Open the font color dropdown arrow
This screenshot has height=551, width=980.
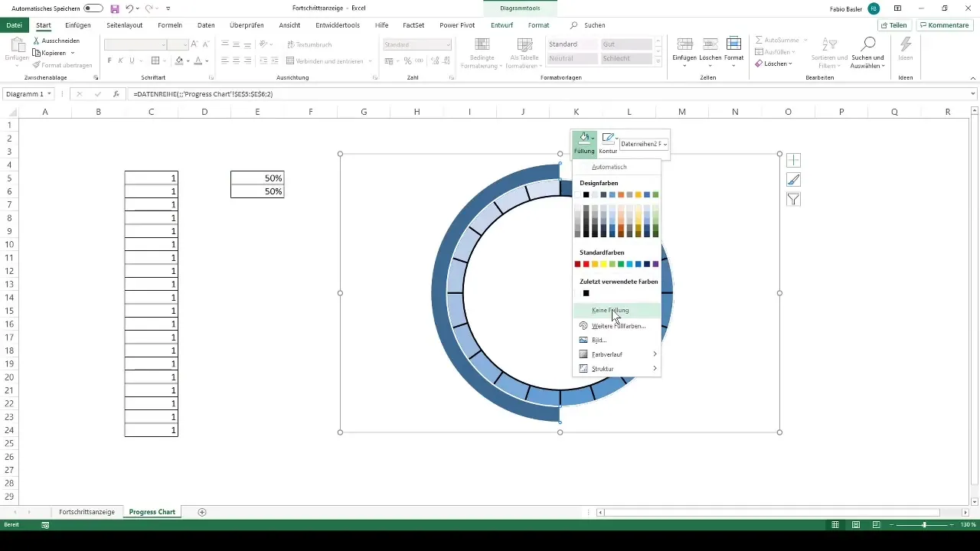[207, 60]
